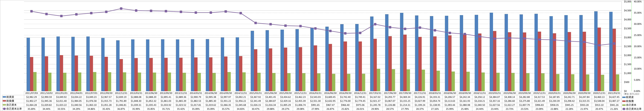This screenshot has height=111, width=644.
Task: Click the equity ratio line marker above 2012/12/31
Action: [x=121, y=8]
